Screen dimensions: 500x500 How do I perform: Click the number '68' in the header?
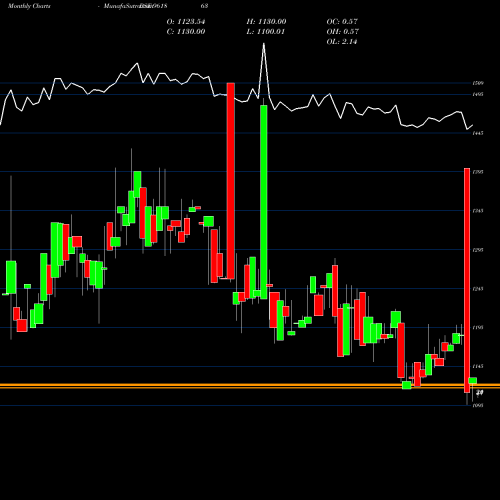click(205, 6)
